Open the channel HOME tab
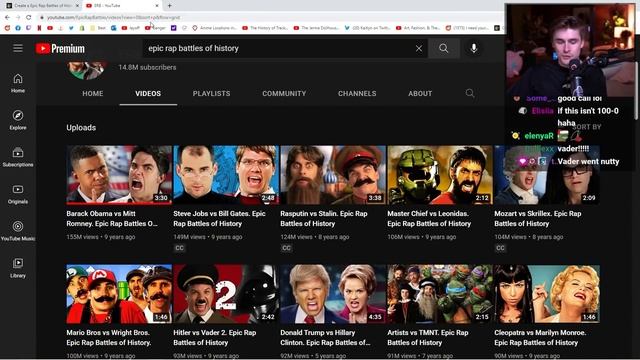Screen dimensions: 640x360 point(93,93)
